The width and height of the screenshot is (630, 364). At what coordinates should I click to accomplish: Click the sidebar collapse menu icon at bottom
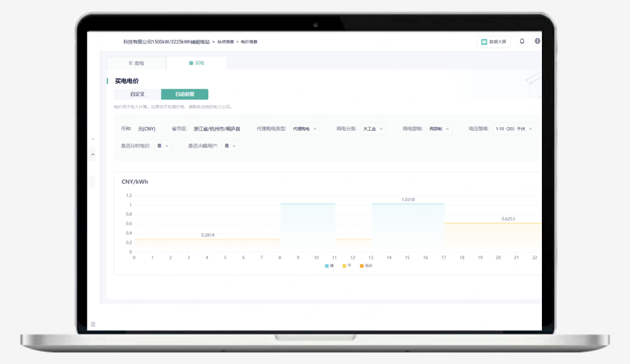pyautogui.click(x=93, y=324)
